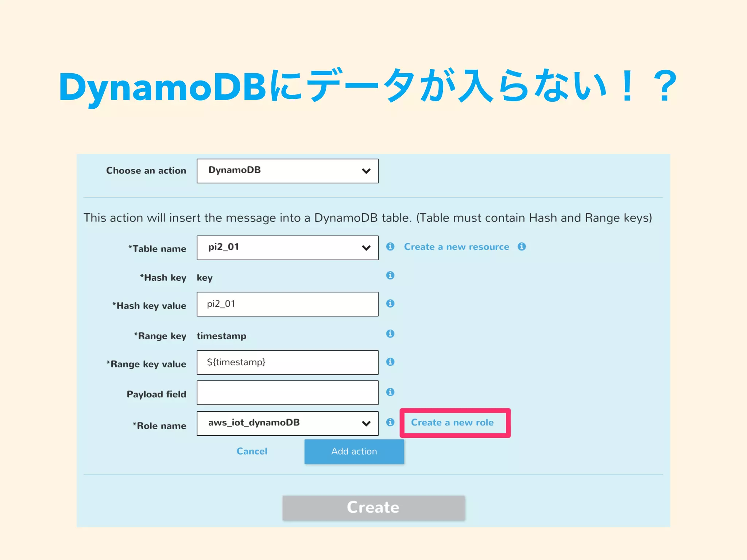Viewport: 747px width, 560px height.
Task: Click info icon beside Payload field input
Action: pos(390,392)
